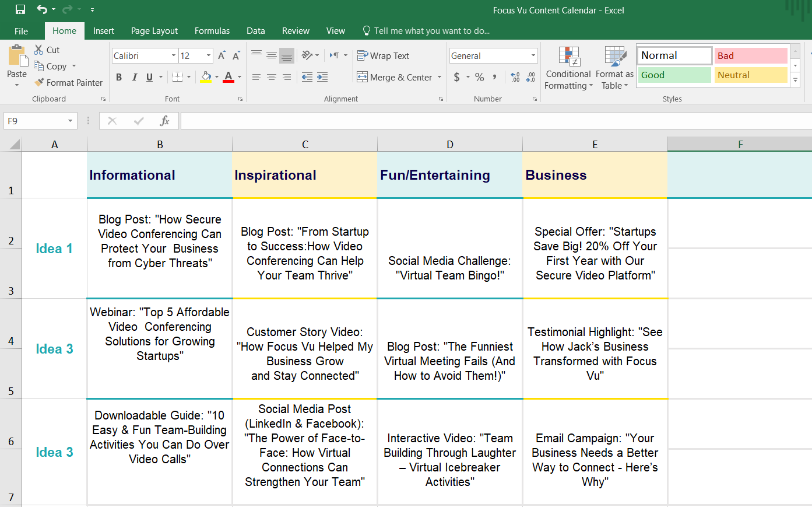This screenshot has width=812, height=507.
Task: Open Format as Table gallery
Action: point(614,68)
